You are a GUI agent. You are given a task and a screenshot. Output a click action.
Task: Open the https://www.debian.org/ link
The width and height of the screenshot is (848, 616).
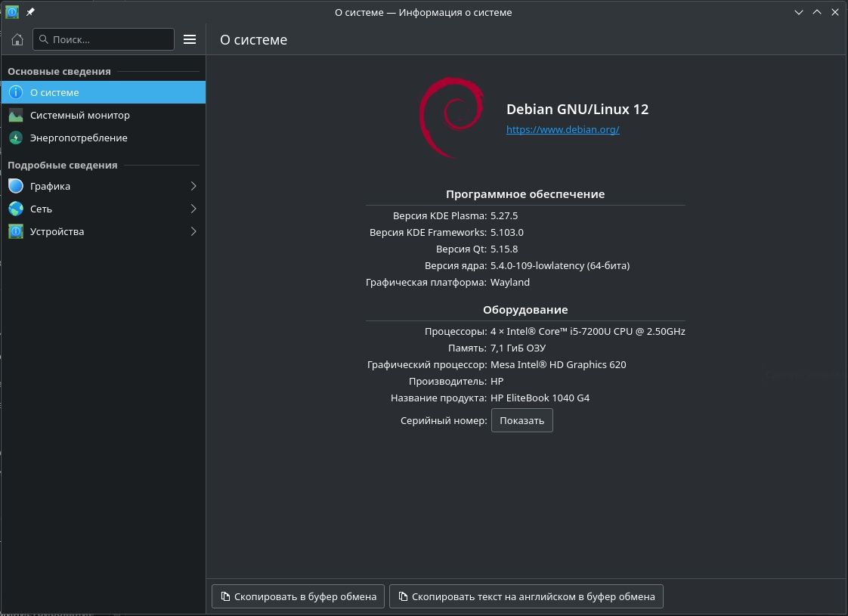(562, 129)
